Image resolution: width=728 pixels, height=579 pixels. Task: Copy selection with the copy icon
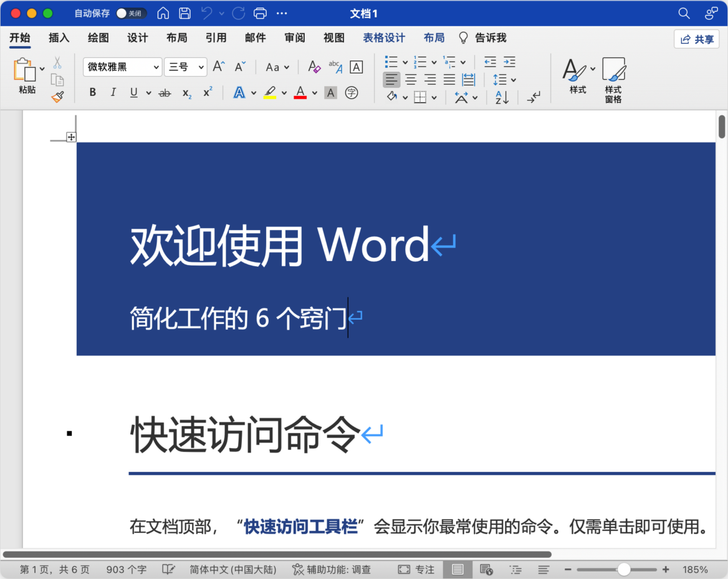tap(57, 80)
